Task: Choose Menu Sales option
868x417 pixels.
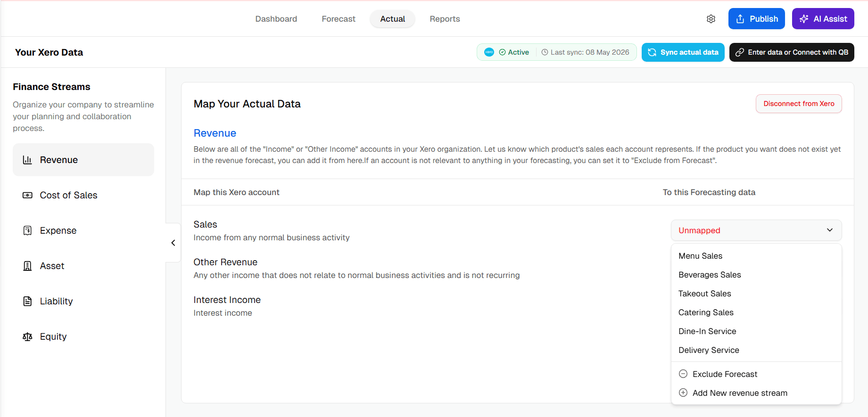Action: click(x=756, y=256)
